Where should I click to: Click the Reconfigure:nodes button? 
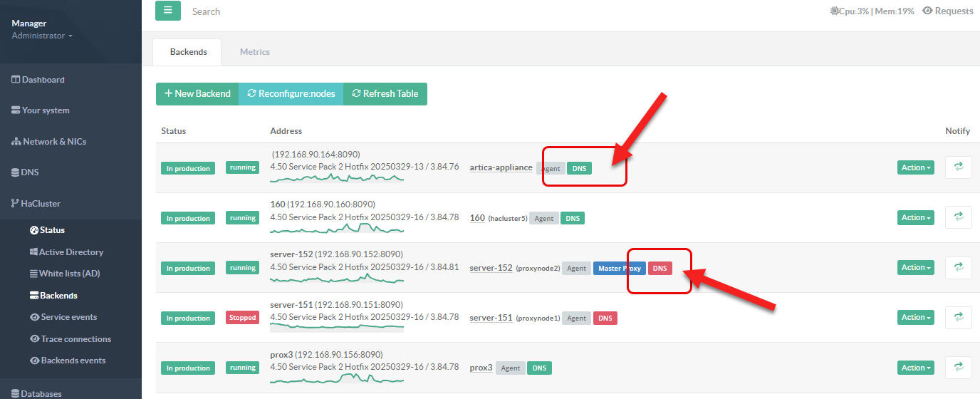click(291, 93)
